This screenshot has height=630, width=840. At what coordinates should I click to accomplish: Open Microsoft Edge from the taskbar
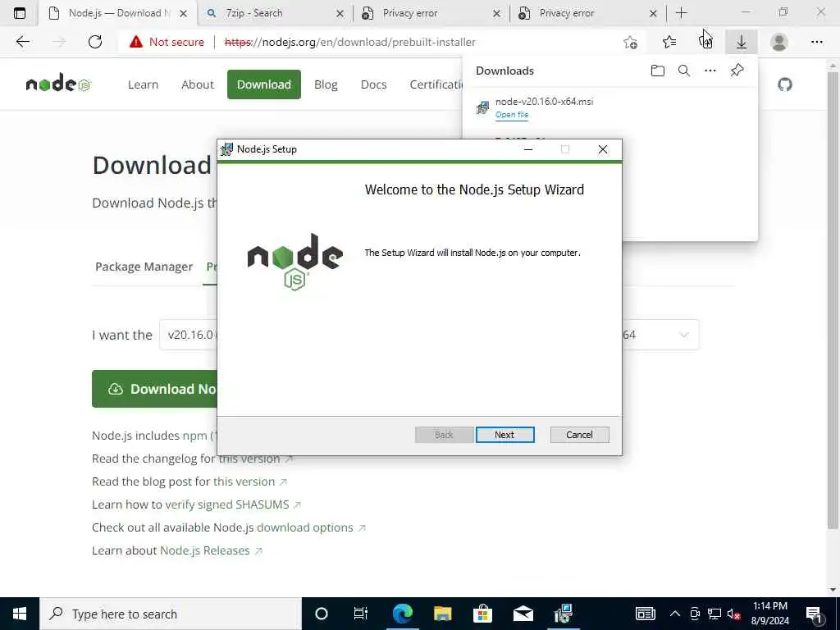(402, 614)
